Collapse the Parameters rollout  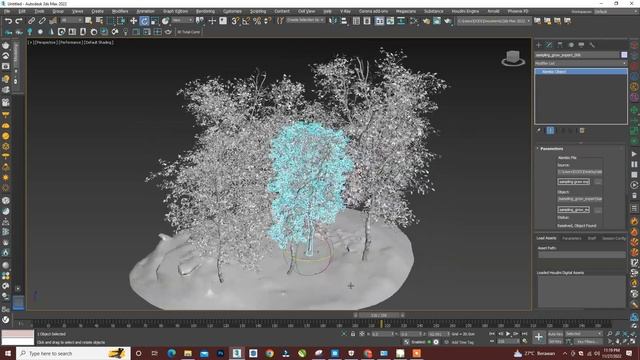[551, 149]
